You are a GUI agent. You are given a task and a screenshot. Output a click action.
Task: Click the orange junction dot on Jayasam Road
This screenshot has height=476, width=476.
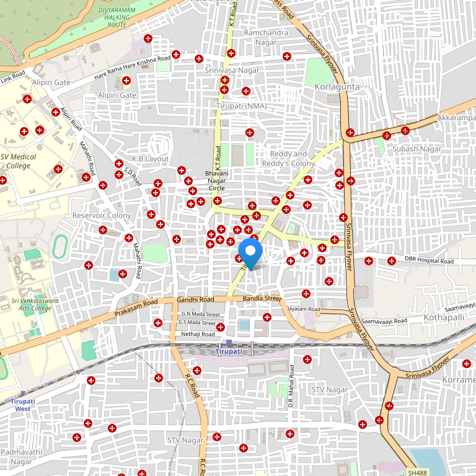[x=318, y=314]
